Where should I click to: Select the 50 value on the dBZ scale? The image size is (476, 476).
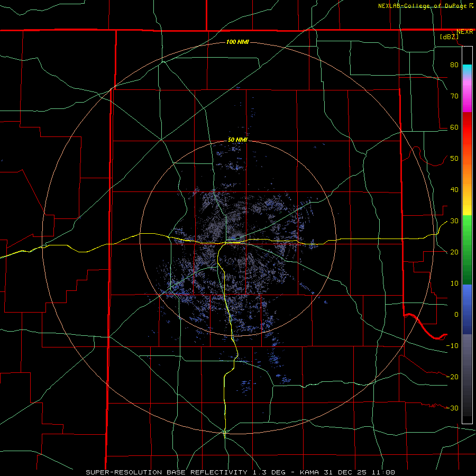454,159
